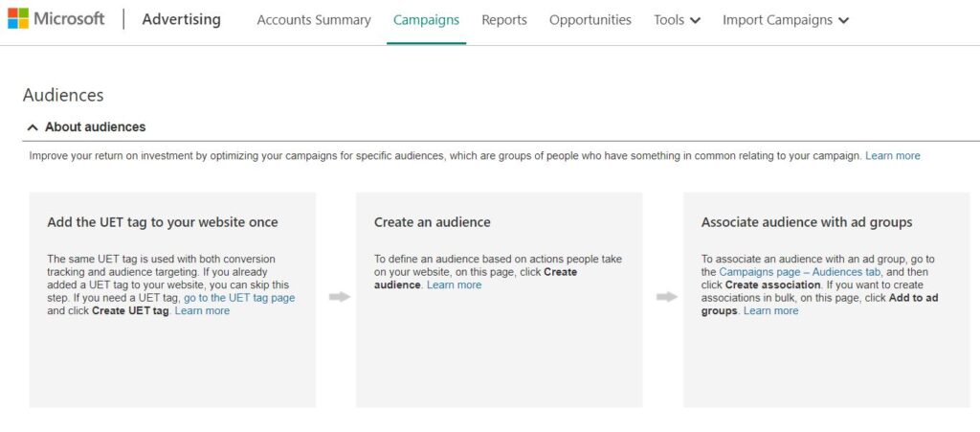This screenshot has width=980, height=432.
Task: Open the Opportunities tab
Action: 590,20
